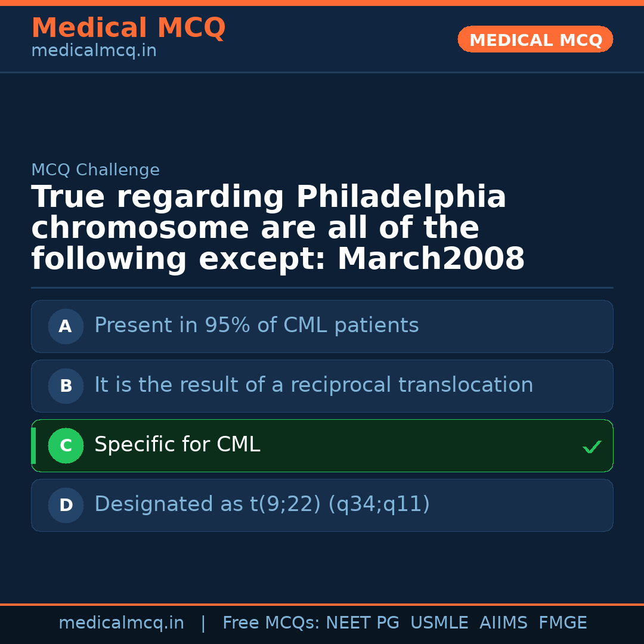Select the "Specific for CML" answer text
The image size is (644, 644).
pos(177,445)
